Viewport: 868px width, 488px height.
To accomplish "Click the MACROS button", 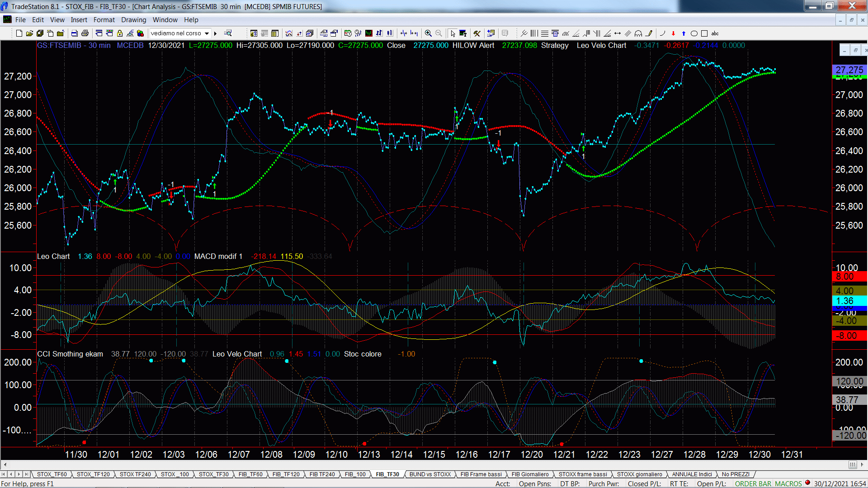I will coord(788,483).
